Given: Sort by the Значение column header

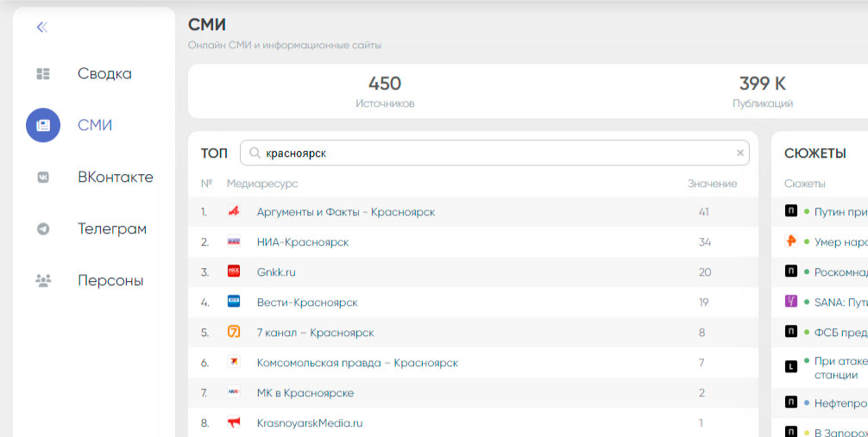Looking at the screenshot, I should [712, 184].
